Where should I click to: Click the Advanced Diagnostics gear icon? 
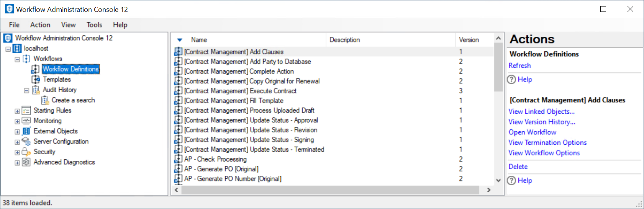[26, 162]
